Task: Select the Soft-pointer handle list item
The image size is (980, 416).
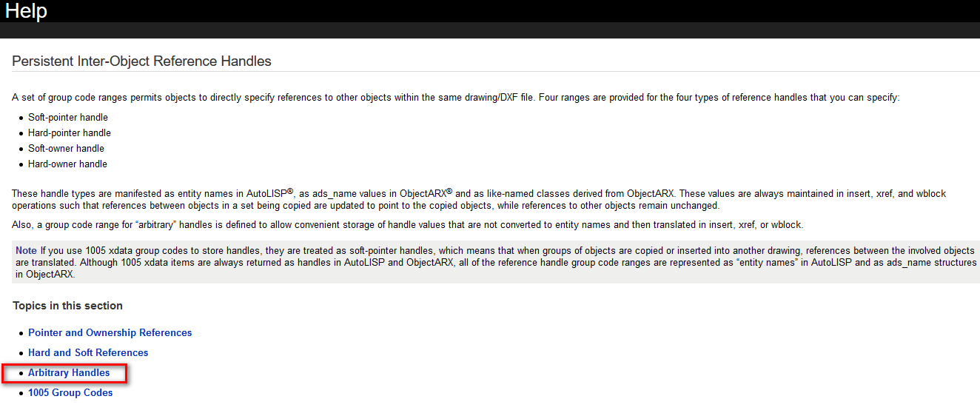Action: 68,117
